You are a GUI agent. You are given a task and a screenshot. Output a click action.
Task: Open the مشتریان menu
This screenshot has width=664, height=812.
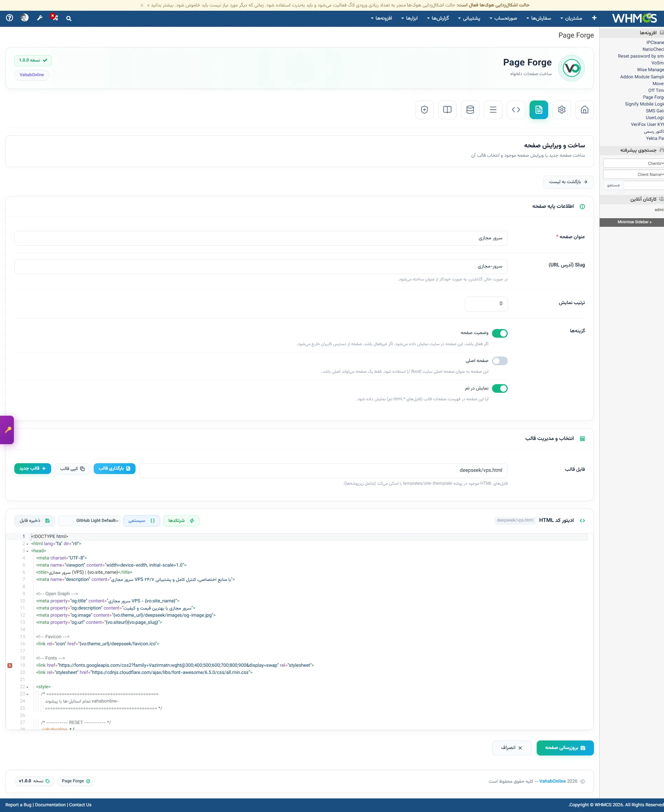click(571, 18)
